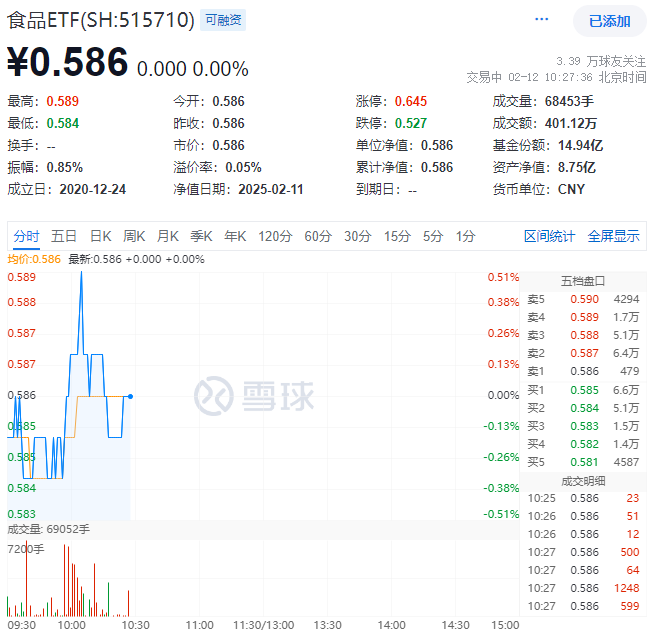Click the 10:27 trade volume 1248
Viewport: 647px width, 637px height.
[x=627, y=588]
